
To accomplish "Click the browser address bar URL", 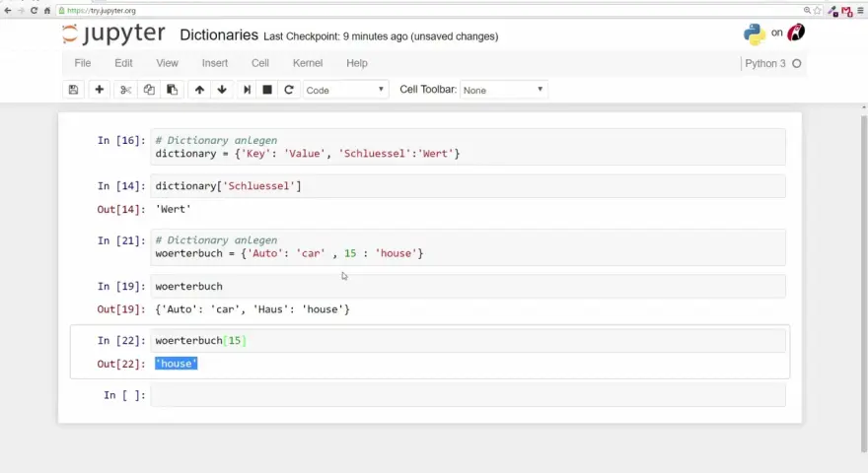I will coord(102,11).
